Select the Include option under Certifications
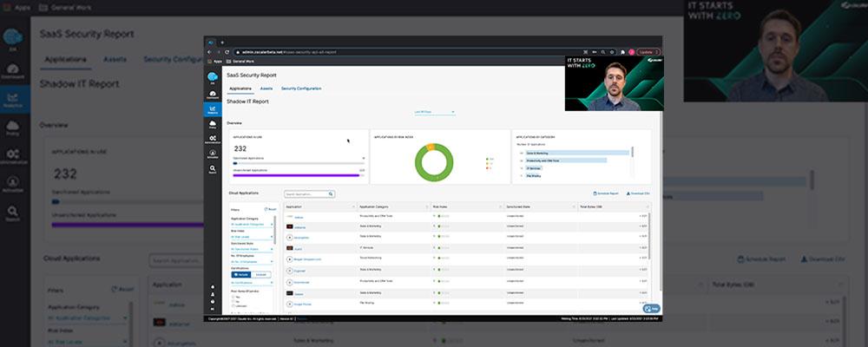The image size is (868, 347). tap(240, 274)
